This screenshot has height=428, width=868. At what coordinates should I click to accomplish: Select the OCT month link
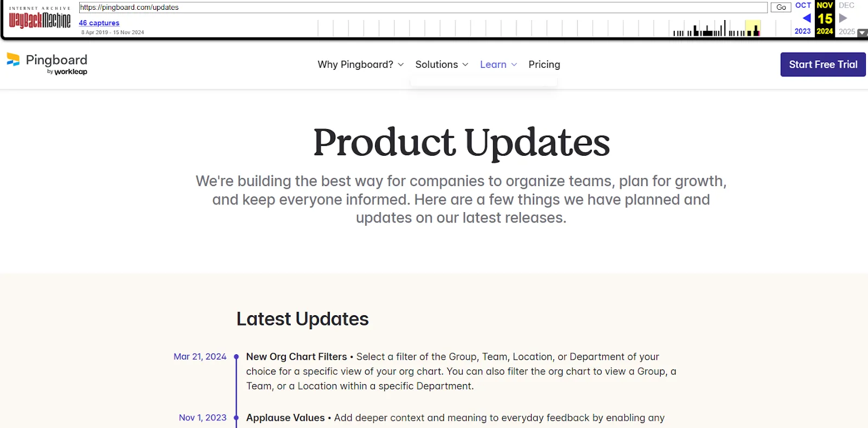coord(803,5)
